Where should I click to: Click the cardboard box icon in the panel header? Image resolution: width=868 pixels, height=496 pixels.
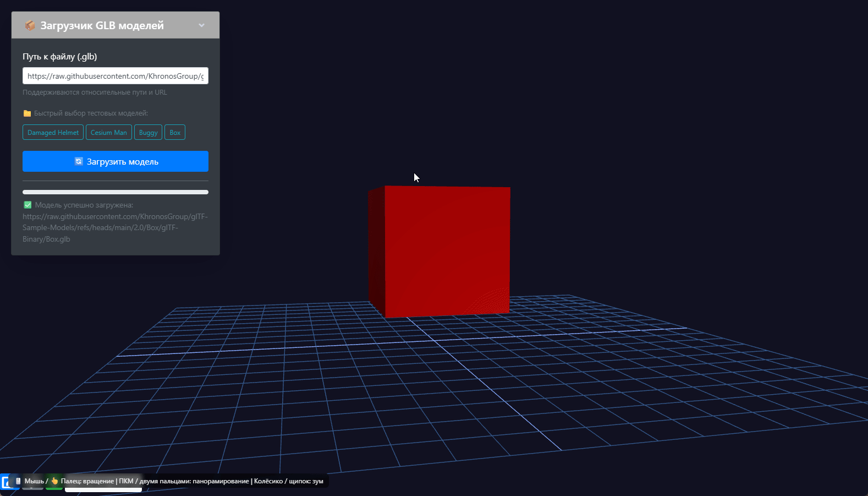pos(30,25)
